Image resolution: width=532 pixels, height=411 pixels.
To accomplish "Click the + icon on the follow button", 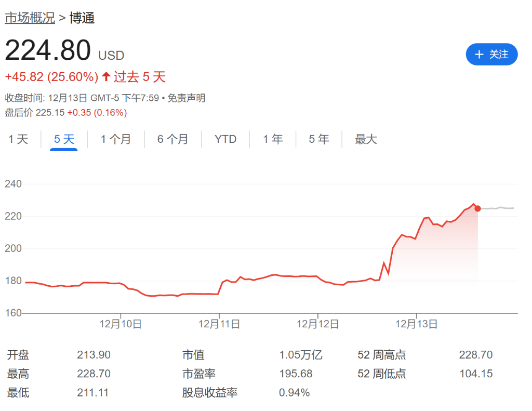I will 480,54.
